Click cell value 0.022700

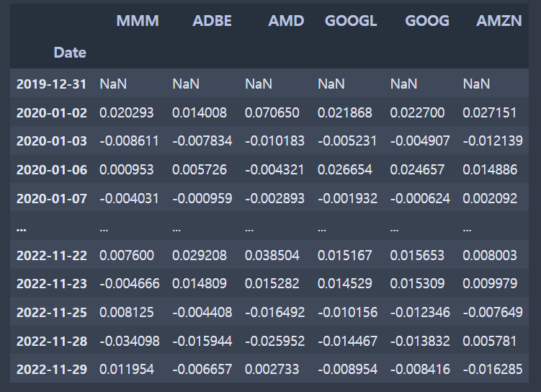pos(418,113)
